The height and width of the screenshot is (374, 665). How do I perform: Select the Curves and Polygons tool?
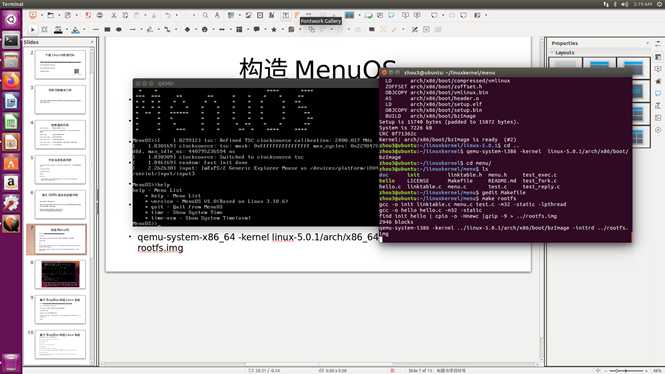[149, 30]
